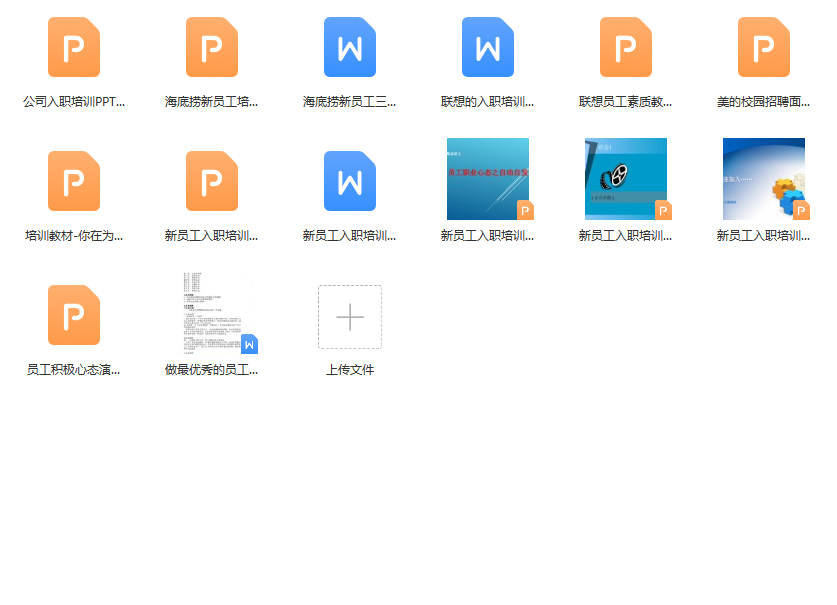The width and height of the screenshot is (837, 605).
Task: Click the file name 员工积极心态演...
Action: coord(74,370)
